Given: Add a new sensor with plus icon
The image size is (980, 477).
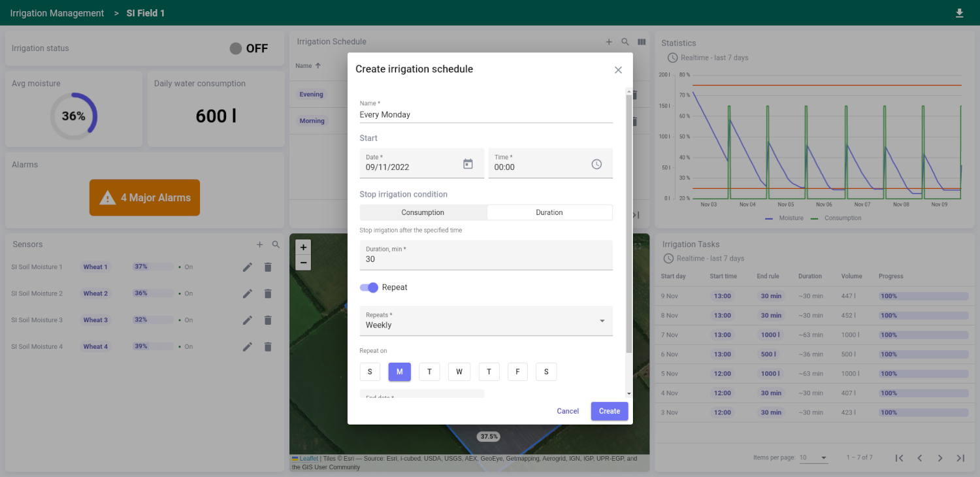Looking at the screenshot, I should click(259, 244).
